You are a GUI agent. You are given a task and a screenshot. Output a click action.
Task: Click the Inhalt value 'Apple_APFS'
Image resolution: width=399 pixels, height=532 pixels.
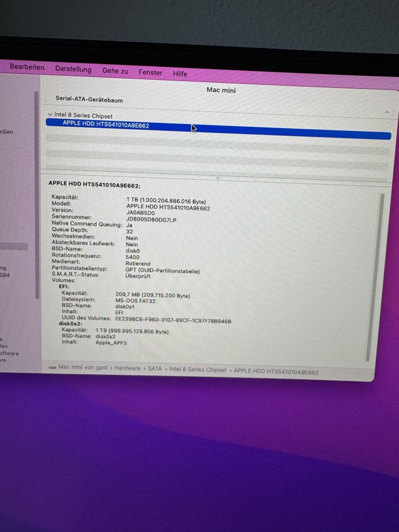(x=111, y=343)
